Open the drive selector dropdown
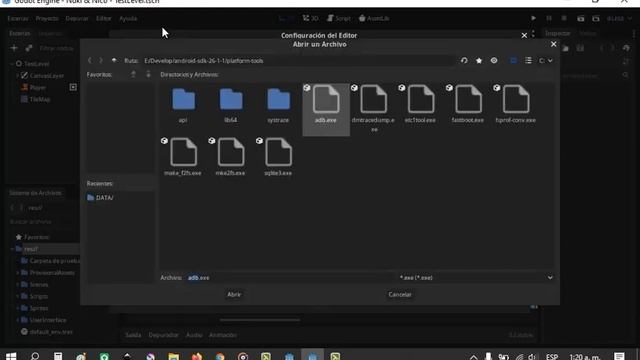Image resolution: width=640 pixels, height=360 pixels. pyautogui.click(x=546, y=60)
